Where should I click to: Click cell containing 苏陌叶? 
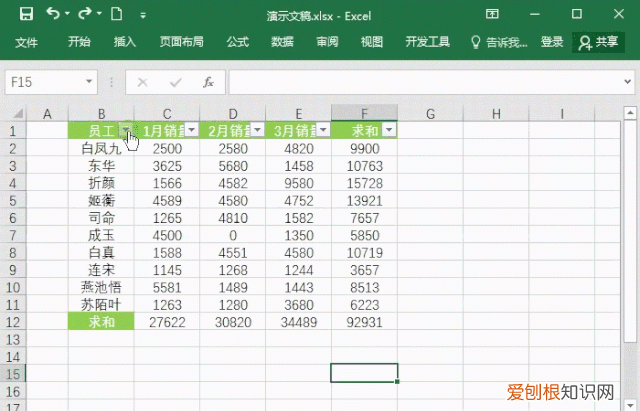(x=101, y=305)
